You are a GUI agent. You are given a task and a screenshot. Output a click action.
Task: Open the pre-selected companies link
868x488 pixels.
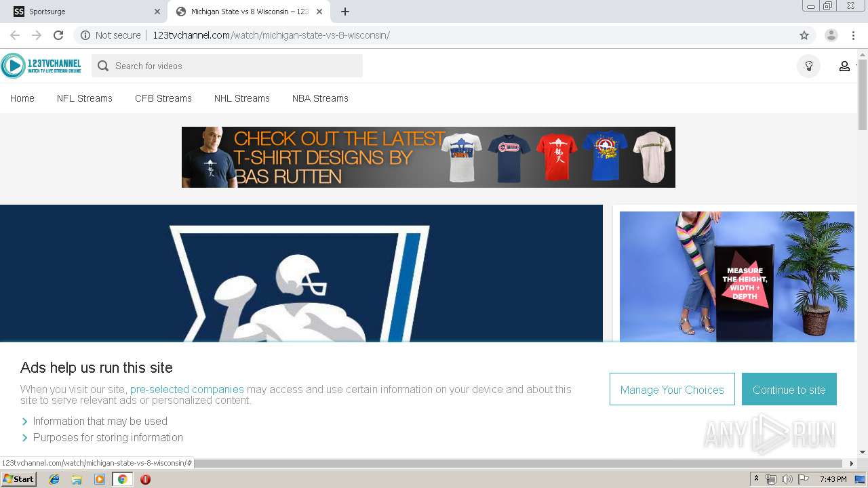187,389
